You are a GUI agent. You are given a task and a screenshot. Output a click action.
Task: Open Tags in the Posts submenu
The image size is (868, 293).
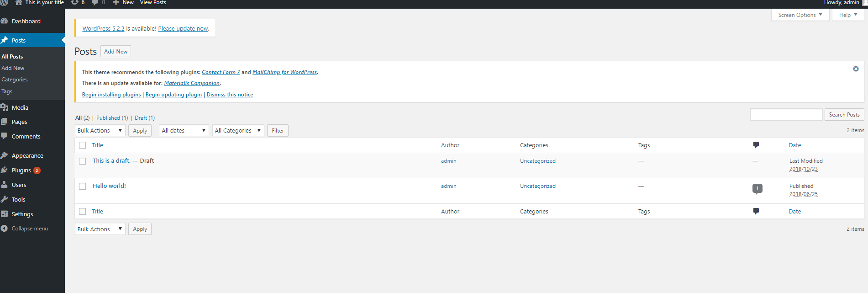pyautogui.click(x=7, y=91)
